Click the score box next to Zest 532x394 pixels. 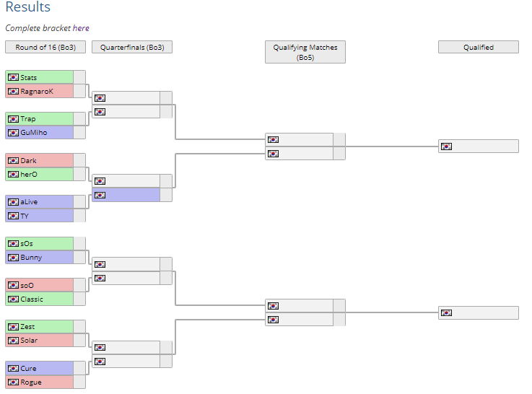(79, 327)
